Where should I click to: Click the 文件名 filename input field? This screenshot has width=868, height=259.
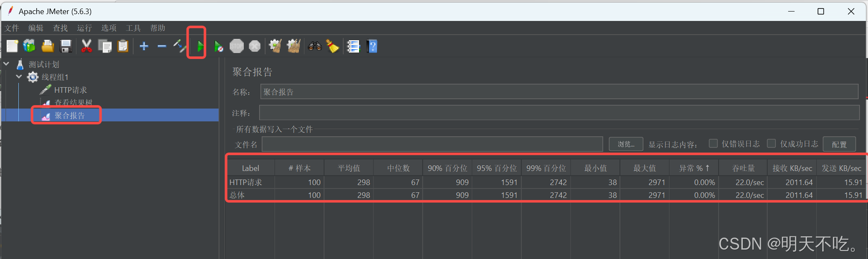click(432, 144)
